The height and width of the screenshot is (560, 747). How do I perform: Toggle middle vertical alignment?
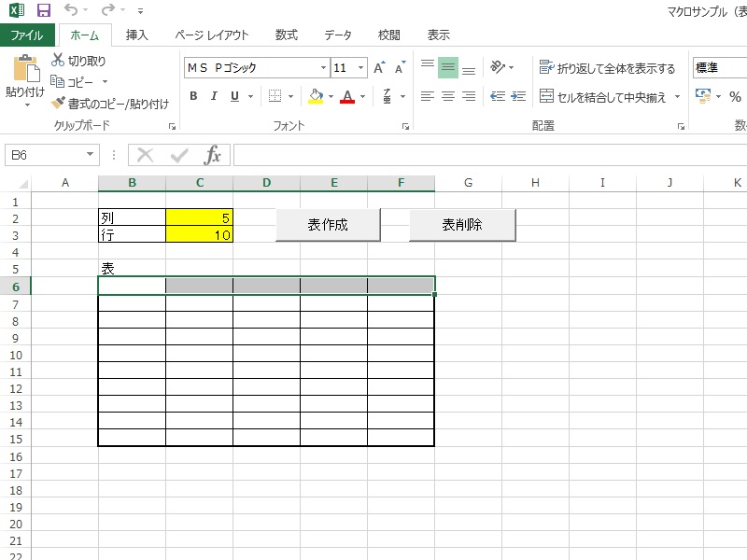click(448, 68)
